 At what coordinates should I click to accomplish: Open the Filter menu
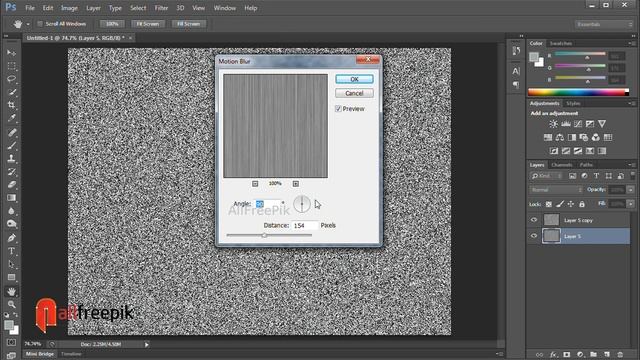click(x=161, y=8)
